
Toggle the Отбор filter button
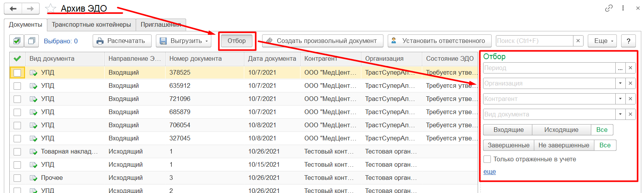(x=237, y=41)
